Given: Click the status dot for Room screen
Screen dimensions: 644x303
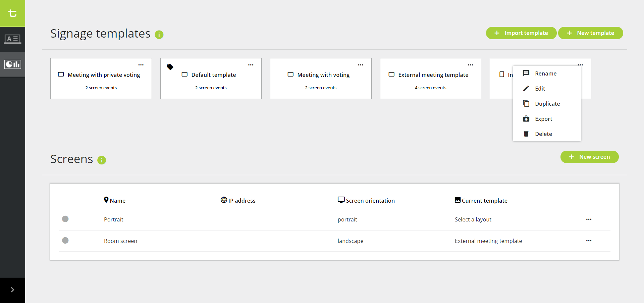Looking at the screenshot, I should tap(65, 241).
